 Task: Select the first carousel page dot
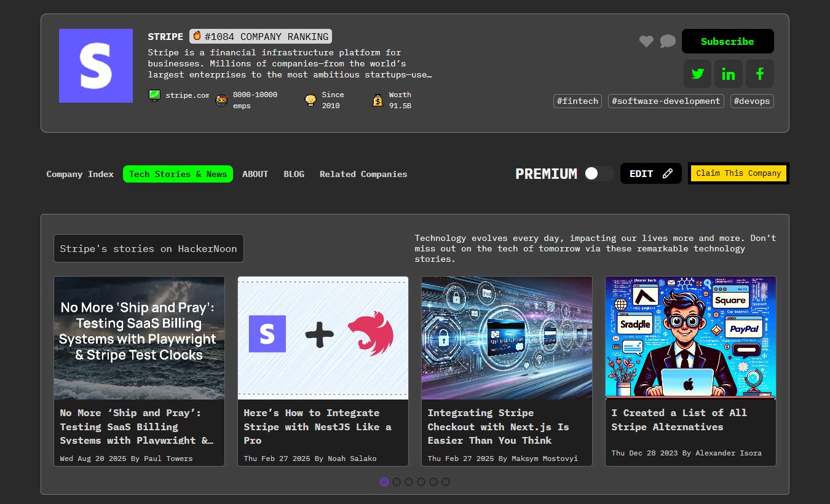tap(384, 482)
